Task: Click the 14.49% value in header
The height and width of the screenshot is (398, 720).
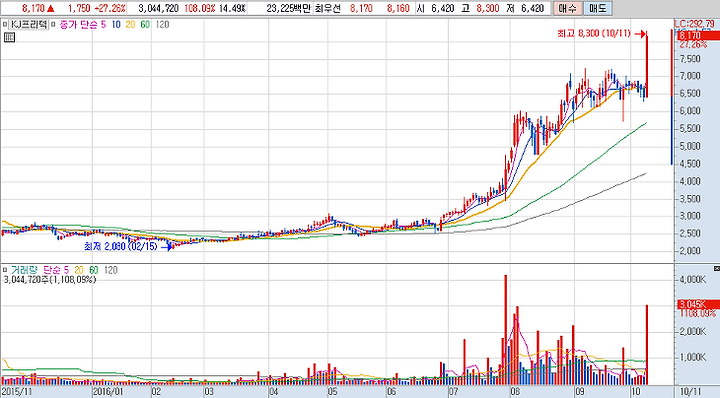Action: tap(232, 8)
